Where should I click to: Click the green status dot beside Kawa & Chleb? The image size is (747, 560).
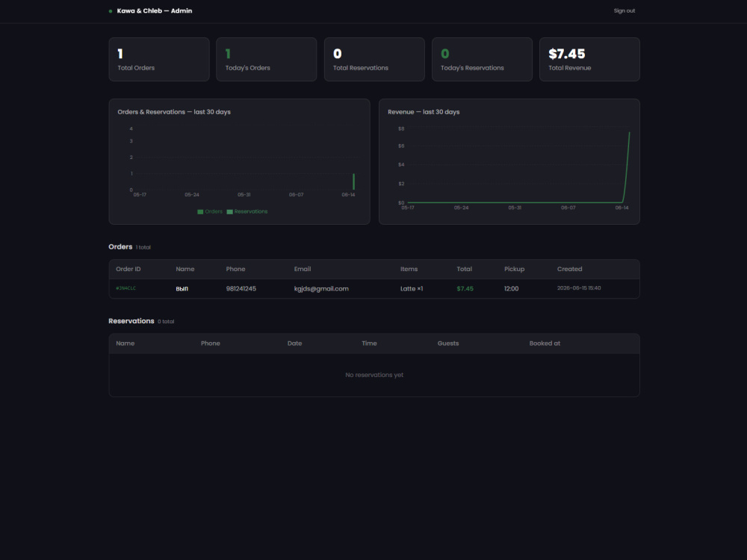coord(111,11)
